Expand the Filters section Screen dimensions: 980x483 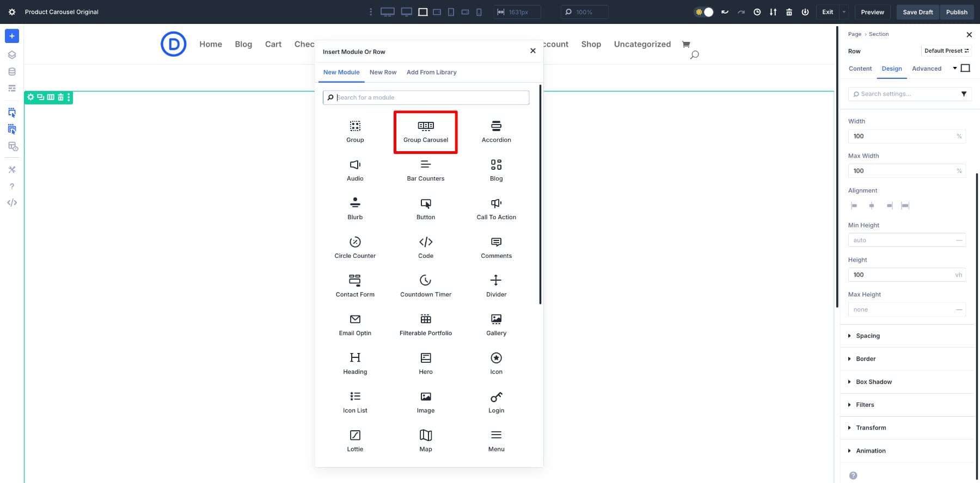[x=906, y=405]
